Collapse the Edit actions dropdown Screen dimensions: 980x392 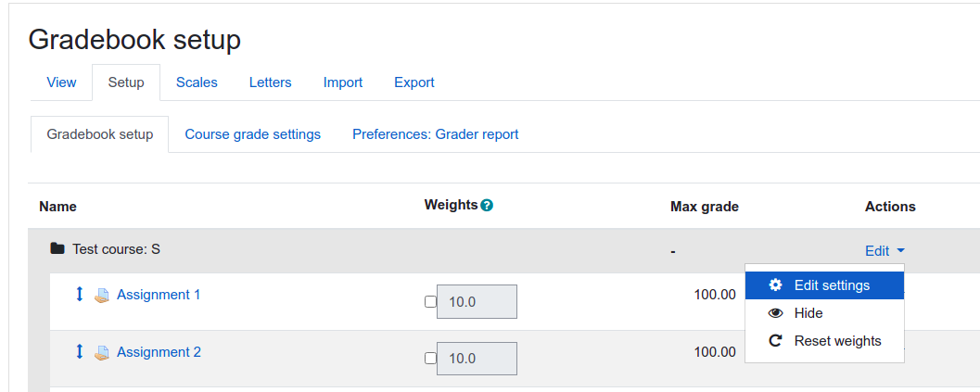point(885,251)
